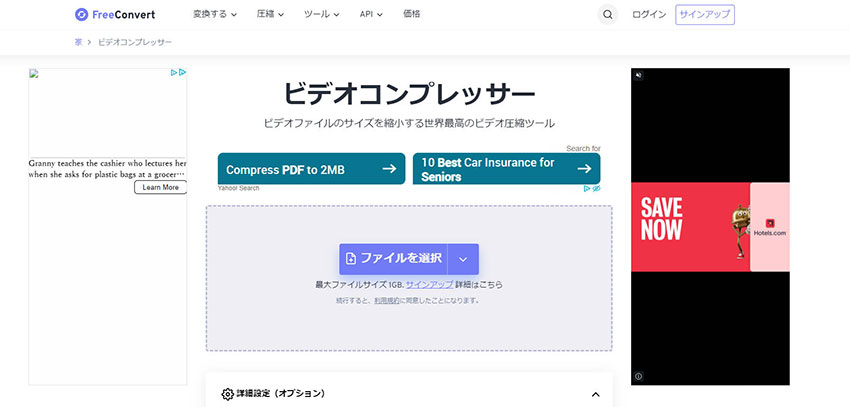Click the info icon on the video ad
The image size is (850, 407).
[x=639, y=376]
